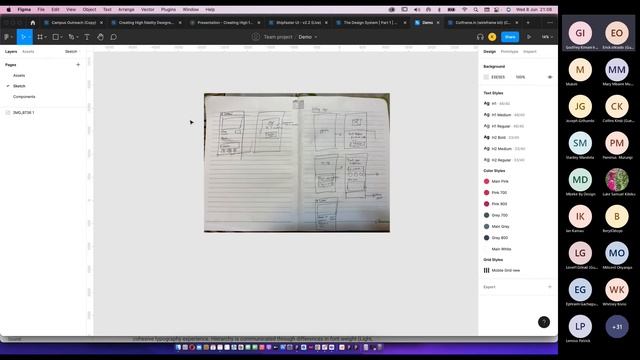Screen dimensions: 640x360
Task: Edit the background opacity 100% field
Action: click(x=520, y=77)
